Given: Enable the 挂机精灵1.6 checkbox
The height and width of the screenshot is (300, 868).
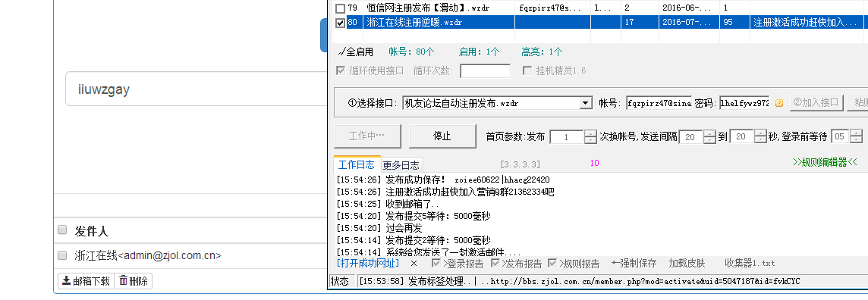Looking at the screenshot, I should [527, 70].
